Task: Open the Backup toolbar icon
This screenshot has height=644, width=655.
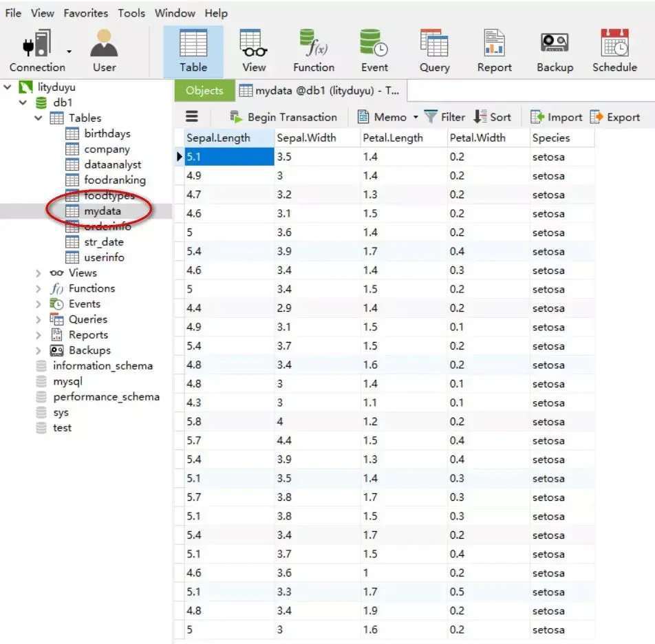Action: coord(555,50)
